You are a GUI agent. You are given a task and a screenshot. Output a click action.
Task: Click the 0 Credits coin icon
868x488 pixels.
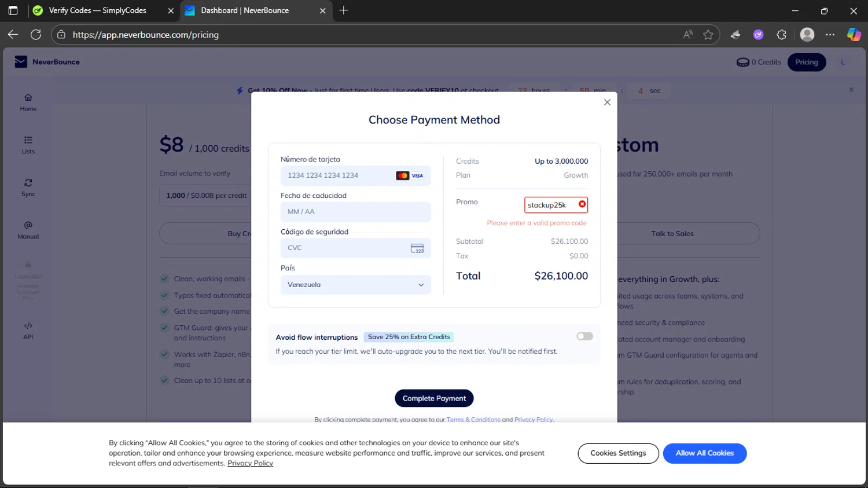(743, 63)
